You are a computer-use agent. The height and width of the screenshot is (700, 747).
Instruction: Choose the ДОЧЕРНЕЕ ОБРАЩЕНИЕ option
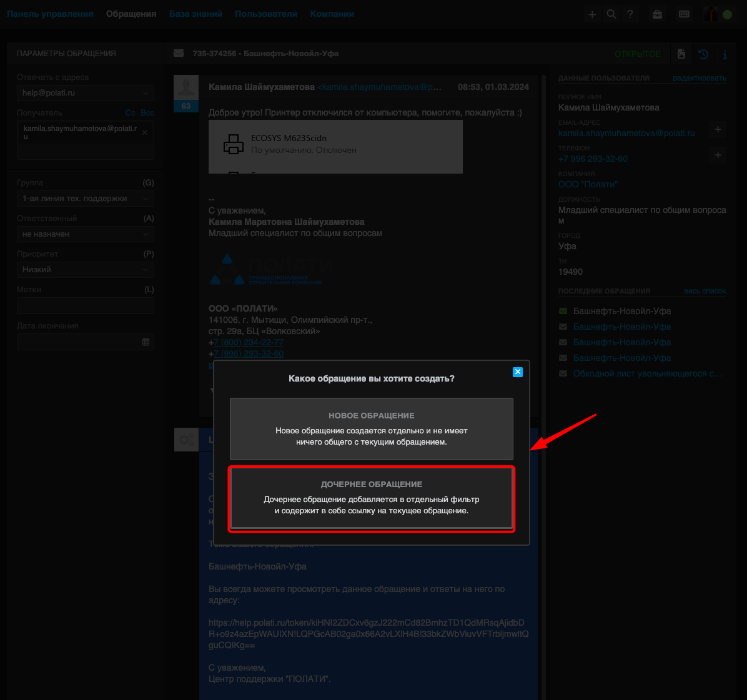[x=371, y=498]
